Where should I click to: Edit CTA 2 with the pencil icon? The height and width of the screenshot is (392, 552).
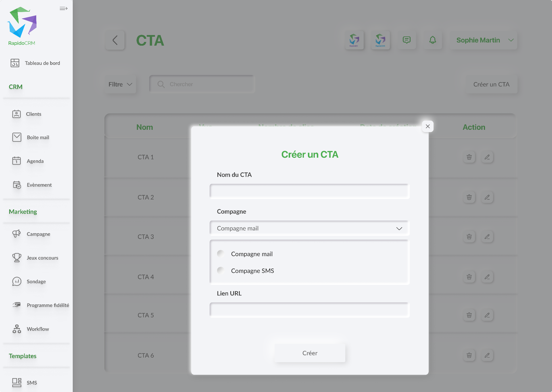tap(487, 197)
